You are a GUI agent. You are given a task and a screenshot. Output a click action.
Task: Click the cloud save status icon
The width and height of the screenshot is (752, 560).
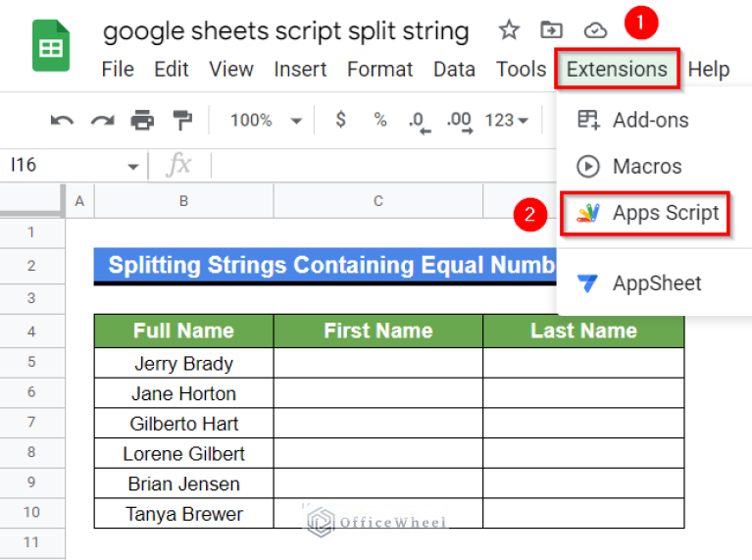595,30
